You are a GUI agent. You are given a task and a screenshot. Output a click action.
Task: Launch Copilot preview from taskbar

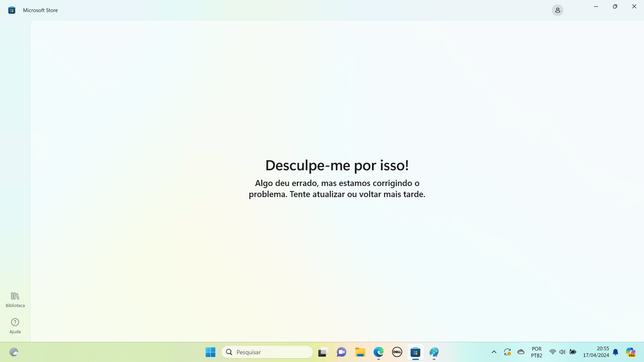coord(631,352)
